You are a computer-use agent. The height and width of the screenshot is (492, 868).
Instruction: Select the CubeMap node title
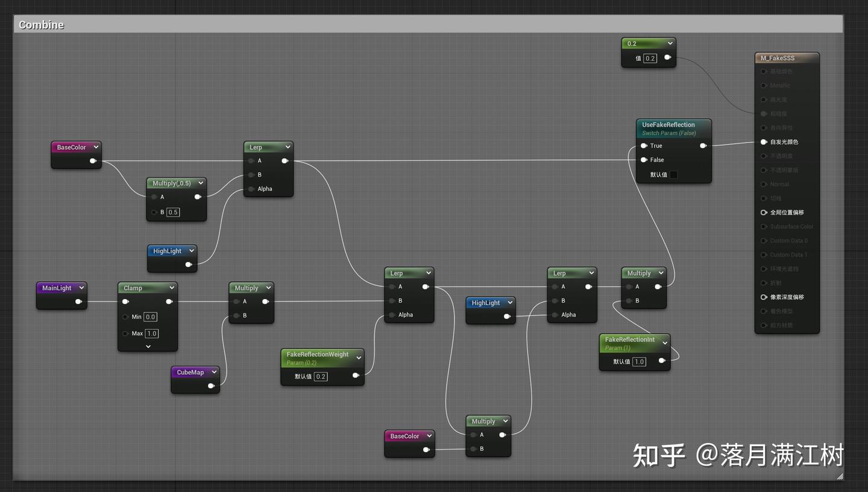click(190, 373)
